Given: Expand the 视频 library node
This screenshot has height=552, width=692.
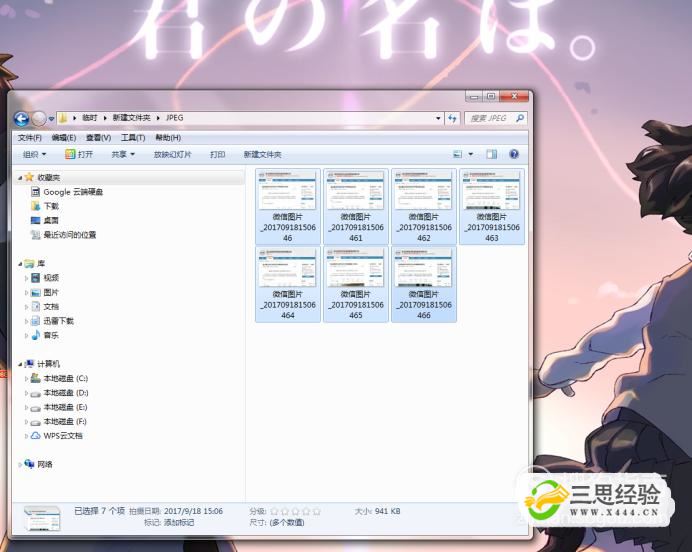Looking at the screenshot, I should click(x=26, y=278).
